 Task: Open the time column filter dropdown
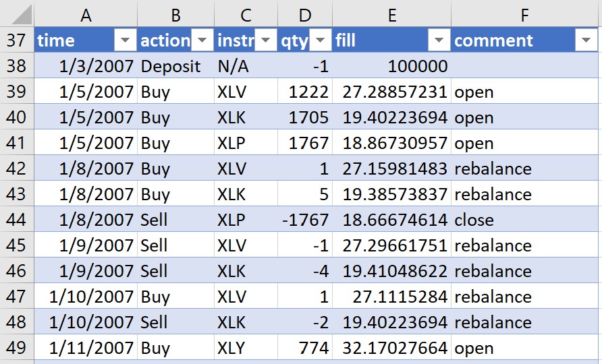(x=125, y=40)
